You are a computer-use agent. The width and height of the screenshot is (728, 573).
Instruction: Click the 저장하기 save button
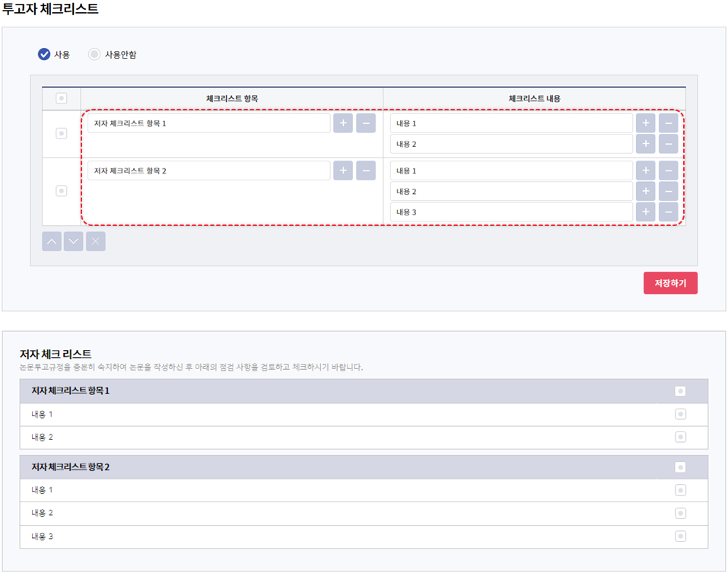(x=670, y=283)
